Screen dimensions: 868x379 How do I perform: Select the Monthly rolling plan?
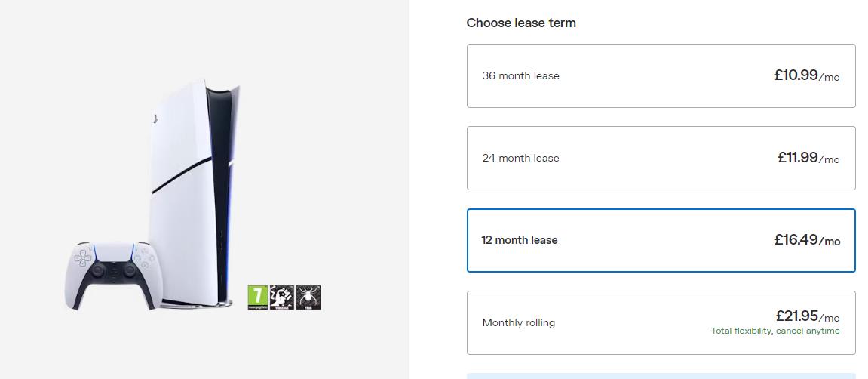tap(661, 322)
